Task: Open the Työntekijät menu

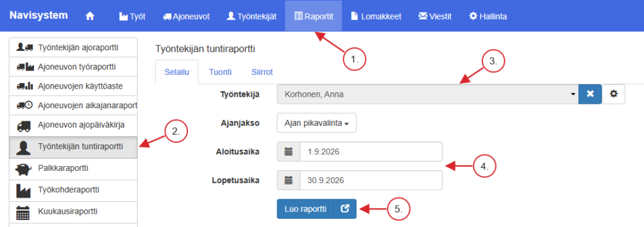Action: (x=252, y=16)
